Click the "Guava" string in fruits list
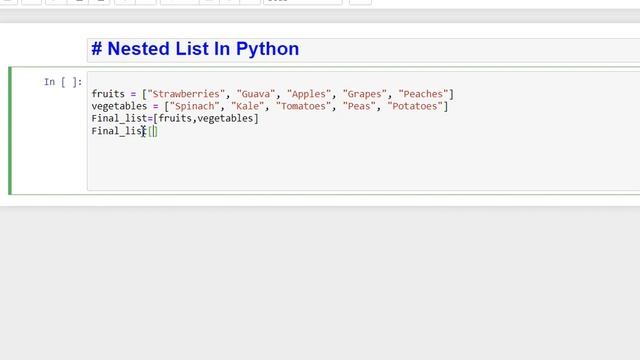 pyautogui.click(x=256, y=94)
